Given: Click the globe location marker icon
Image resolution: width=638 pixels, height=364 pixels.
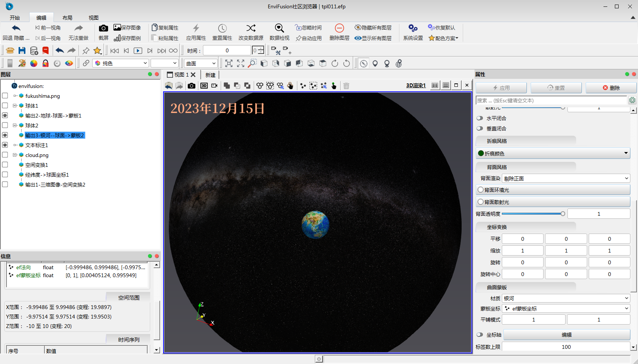Looking at the screenshot, I should click(399, 63).
